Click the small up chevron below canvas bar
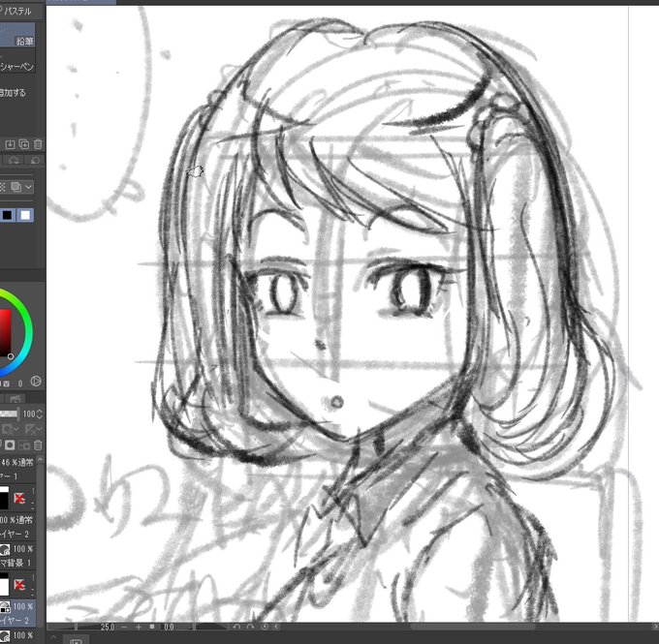 click(53, 637)
